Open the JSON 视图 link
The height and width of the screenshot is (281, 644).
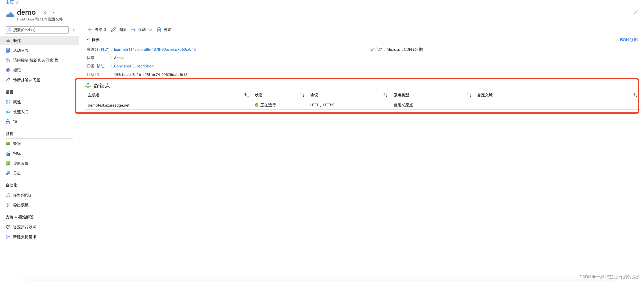pos(628,40)
